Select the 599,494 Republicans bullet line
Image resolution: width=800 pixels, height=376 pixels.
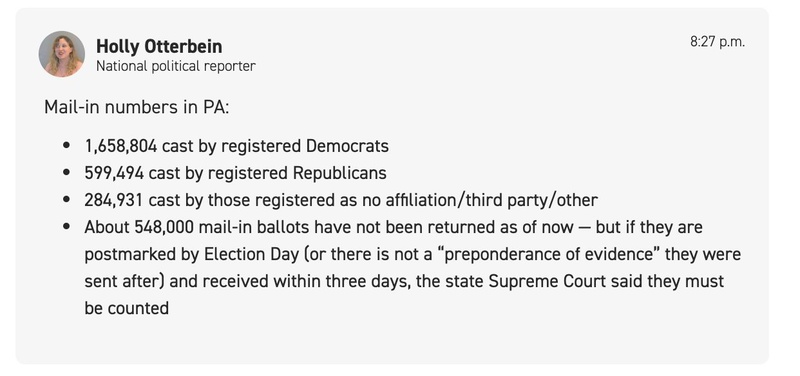235,173
